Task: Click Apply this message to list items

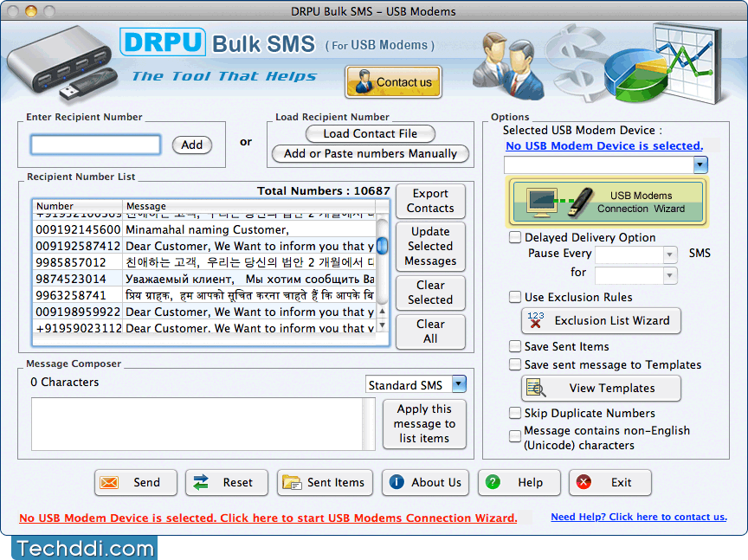Action: coord(424,423)
